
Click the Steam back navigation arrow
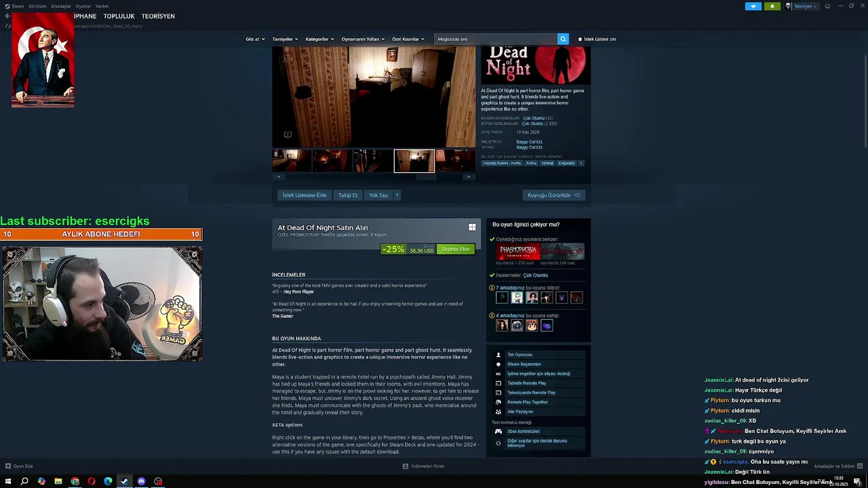7,16
